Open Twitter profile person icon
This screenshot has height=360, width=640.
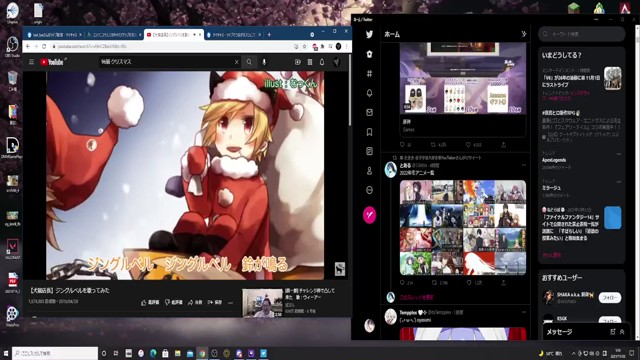coord(369,171)
